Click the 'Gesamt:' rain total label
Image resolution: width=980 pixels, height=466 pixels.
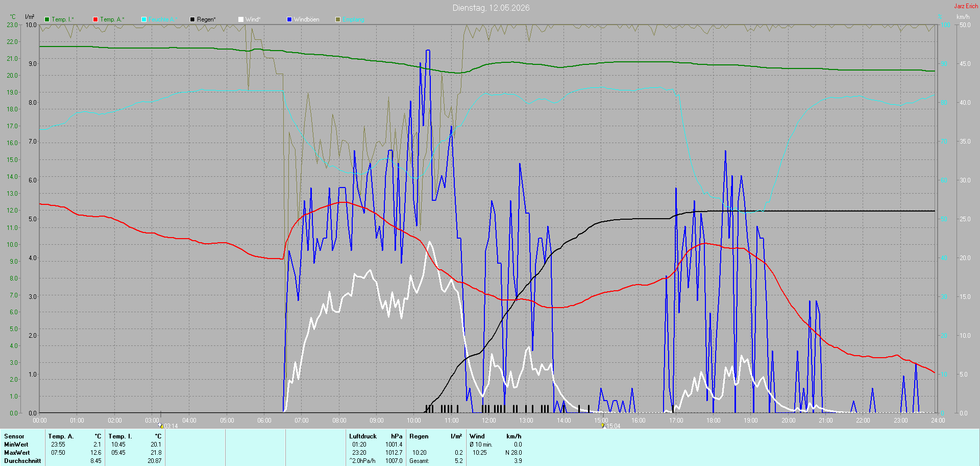419,461
